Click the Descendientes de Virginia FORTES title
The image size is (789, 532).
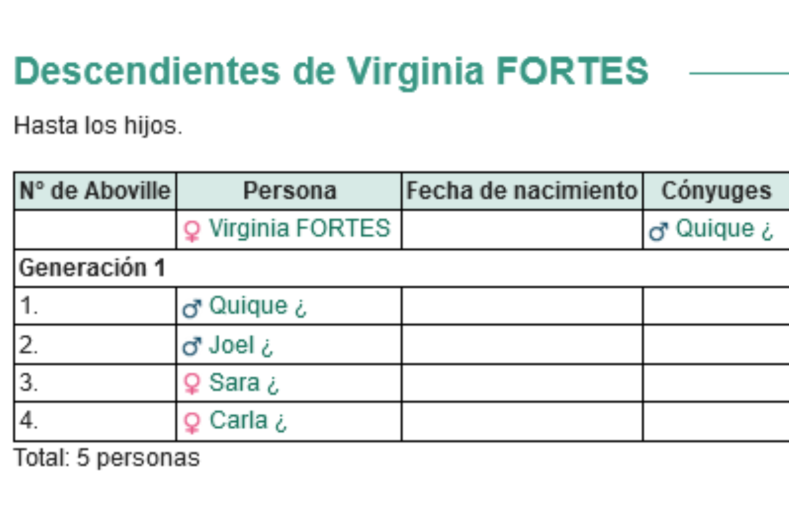coord(331,71)
